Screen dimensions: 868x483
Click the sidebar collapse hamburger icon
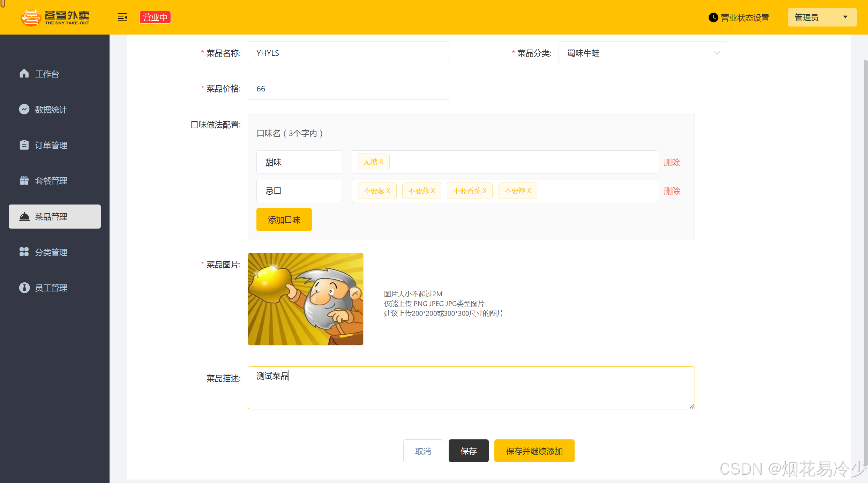122,17
